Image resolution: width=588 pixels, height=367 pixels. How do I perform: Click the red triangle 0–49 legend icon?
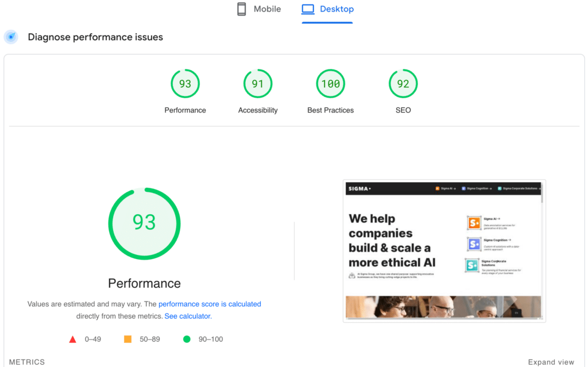tap(73, 339)
